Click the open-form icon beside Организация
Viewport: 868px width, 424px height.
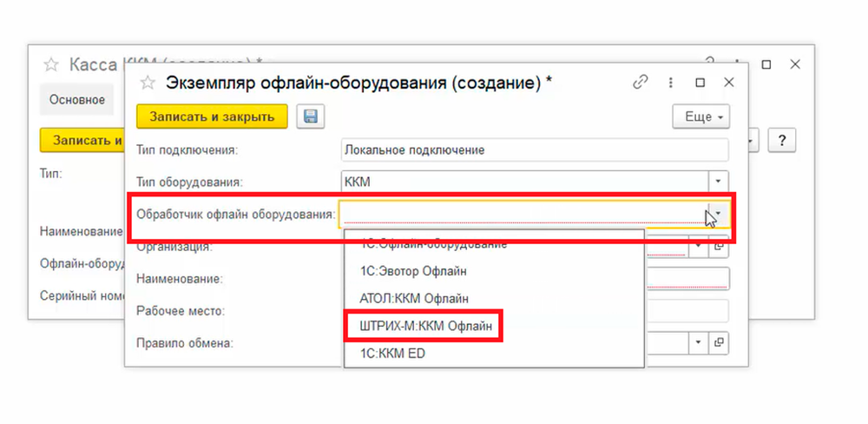pos(719,246)
